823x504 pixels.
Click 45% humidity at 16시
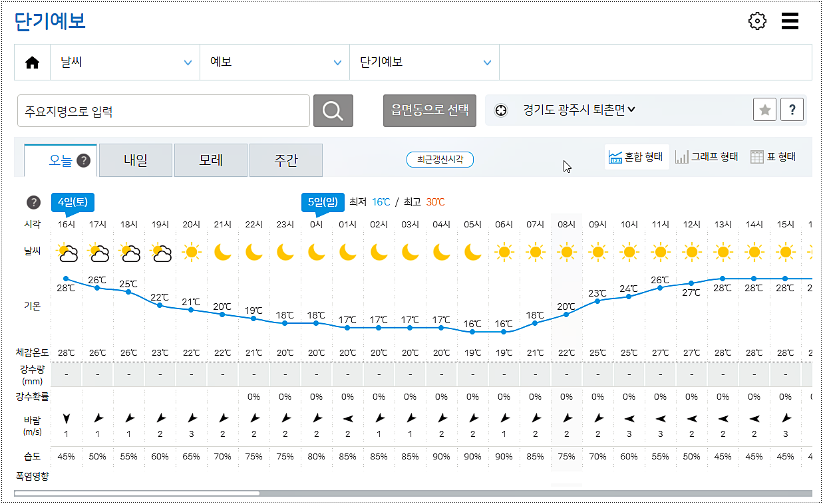(x=66, y=457)
